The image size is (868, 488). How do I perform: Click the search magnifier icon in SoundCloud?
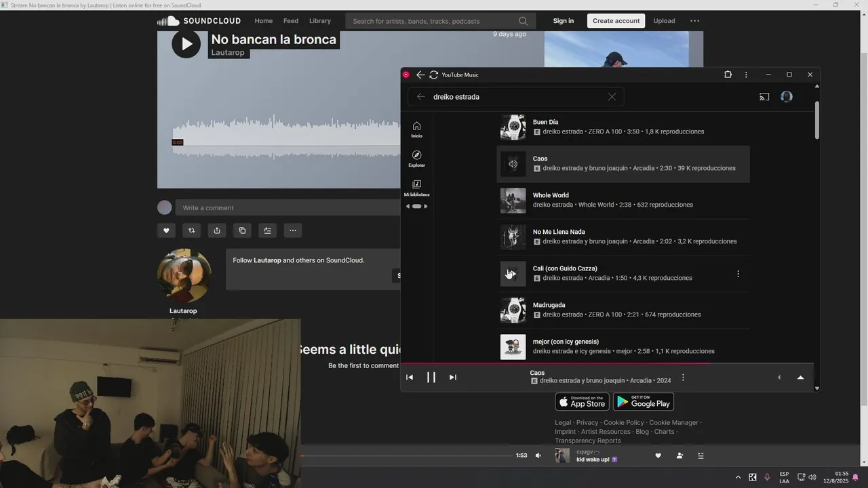pyautogui.click(x=523, y=21)
